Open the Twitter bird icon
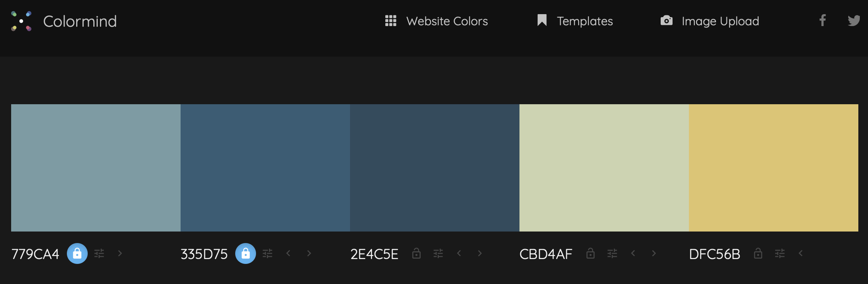 tap(854, 20)
